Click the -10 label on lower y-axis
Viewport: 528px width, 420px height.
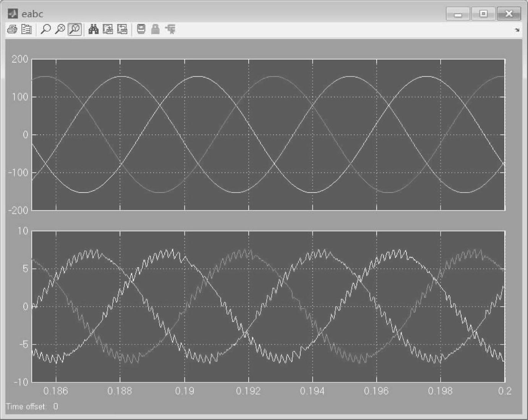(21, 382)
